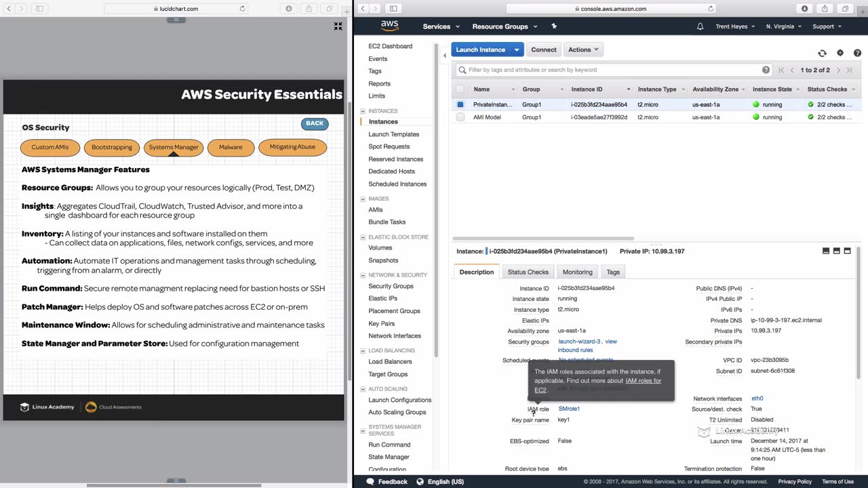This screenshot has height=488, width=868.
Task: Click the EC2 help question mark icon
Action: [x=858, y=53]
